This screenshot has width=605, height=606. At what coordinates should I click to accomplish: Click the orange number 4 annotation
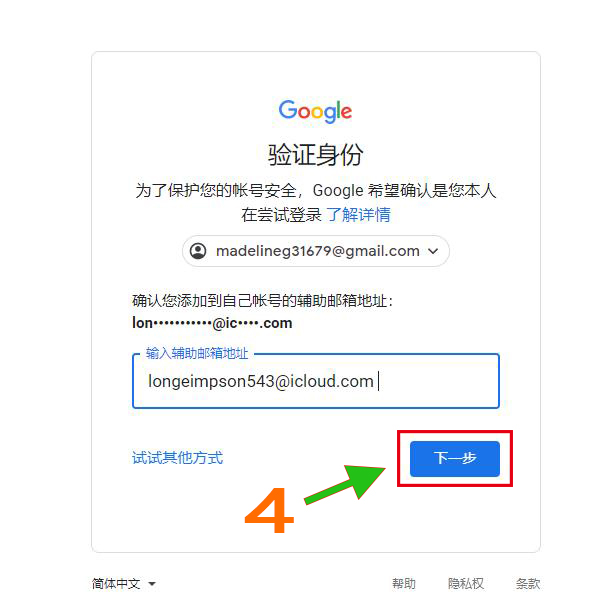[270, 510]
